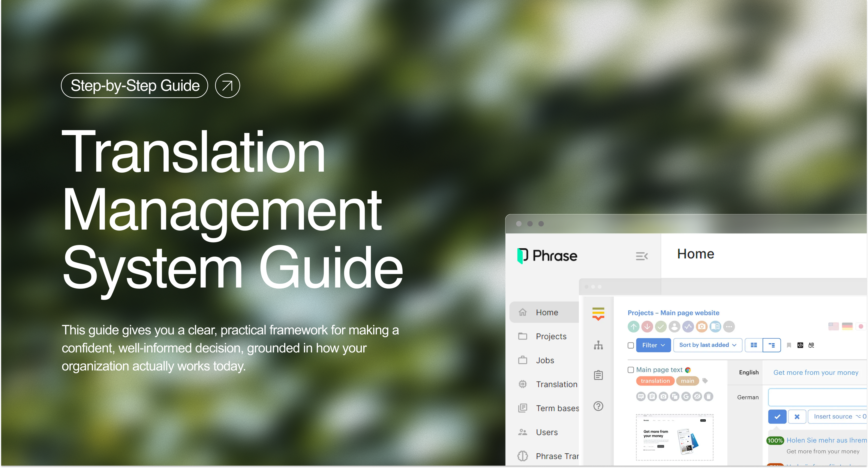Image resolution: width=868 pixels, height=468 pixels.
Task: Click the trash delete icon under Main page text
Action: tap(709, 397)
